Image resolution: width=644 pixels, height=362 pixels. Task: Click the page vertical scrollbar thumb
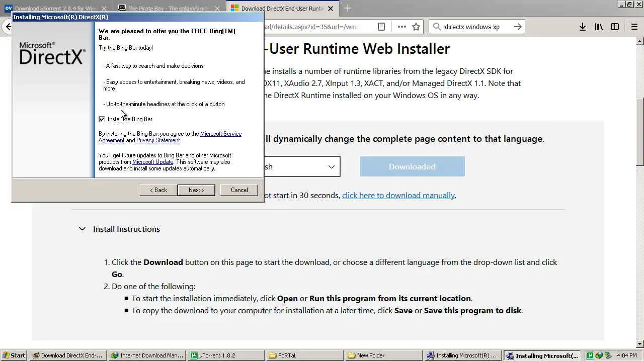[x=639, y=131]
